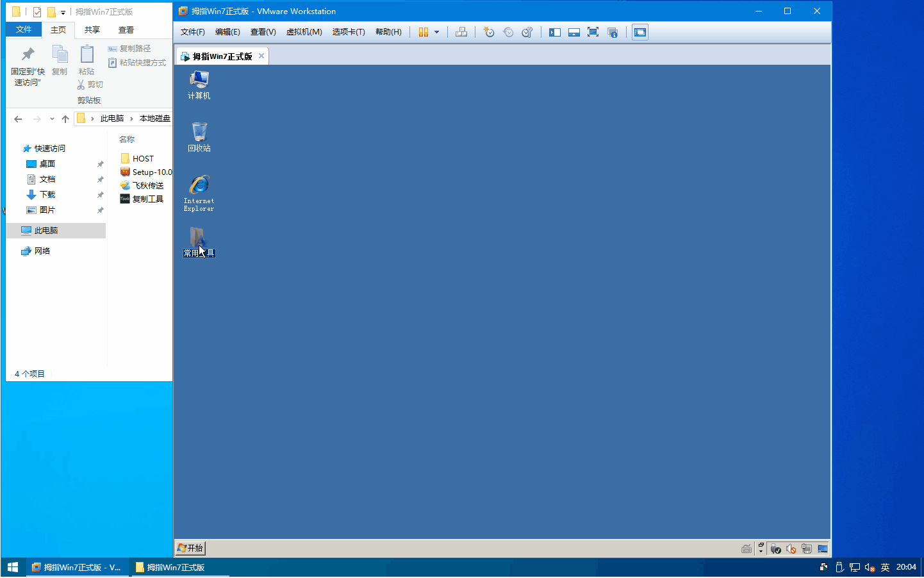
Task: Click the sound device icon in VM status bar
Action: click(x=791, y=549)
